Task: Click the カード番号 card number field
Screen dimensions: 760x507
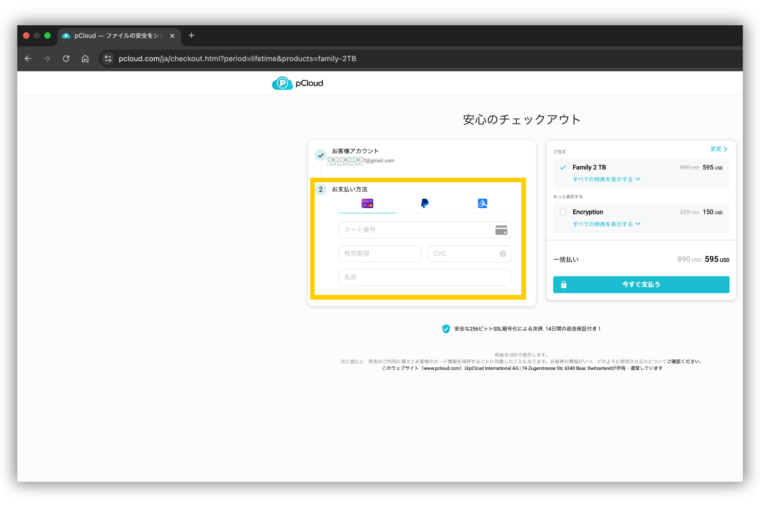Action: (415, 230)
